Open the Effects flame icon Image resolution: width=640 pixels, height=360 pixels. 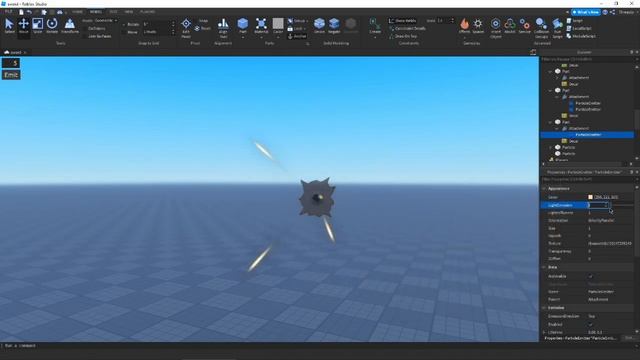click(464, 25)
